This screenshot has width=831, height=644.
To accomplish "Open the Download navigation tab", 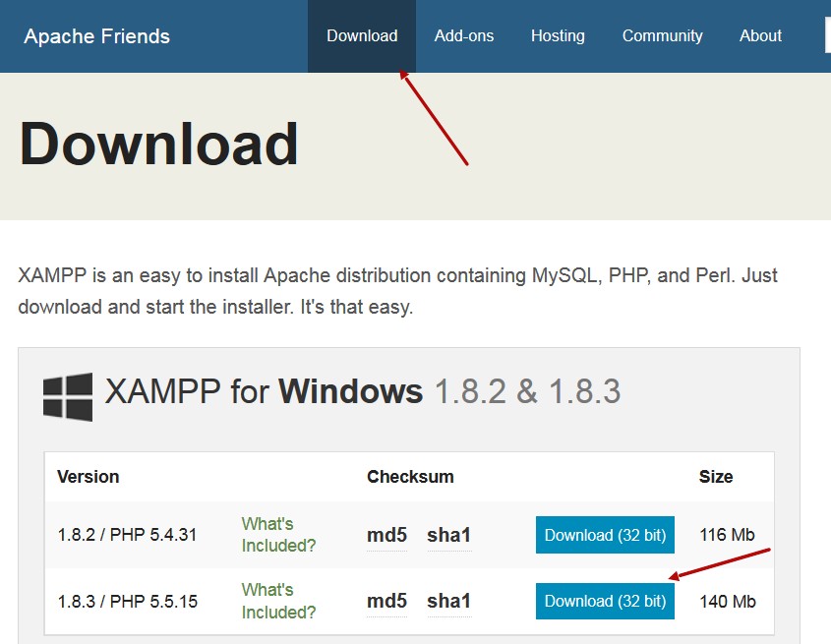I will [x=362, y=36].
